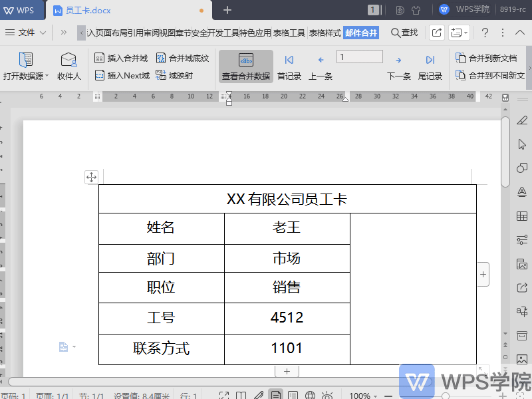532x399 pixels.
Task: Click the leaf icon in title bar
Action: (x=400, y=10)
